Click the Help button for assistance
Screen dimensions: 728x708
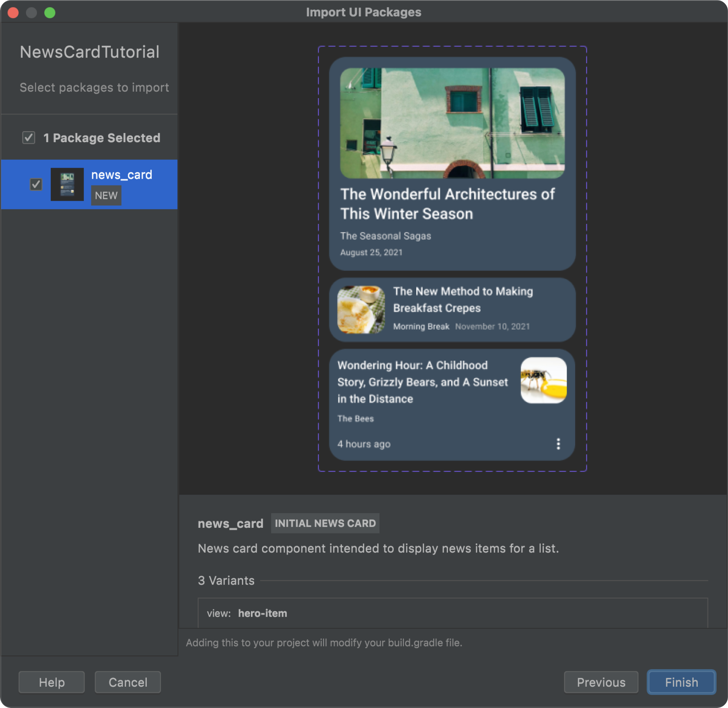pyautogui.click(x=52, y=682)
